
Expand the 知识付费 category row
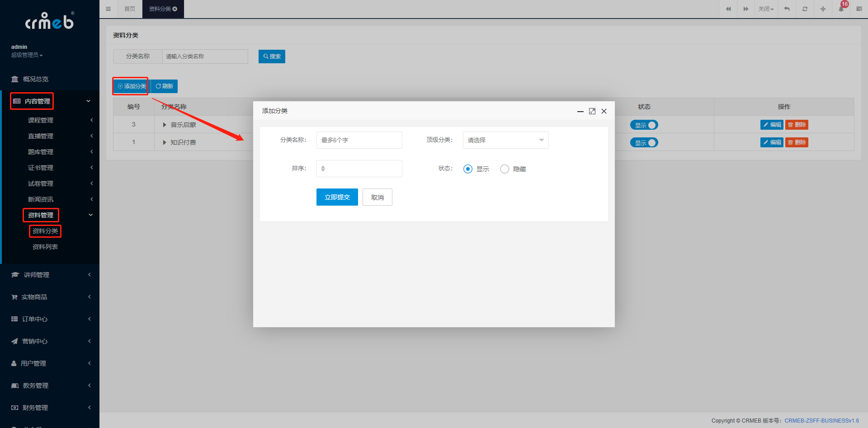[165, 142]
